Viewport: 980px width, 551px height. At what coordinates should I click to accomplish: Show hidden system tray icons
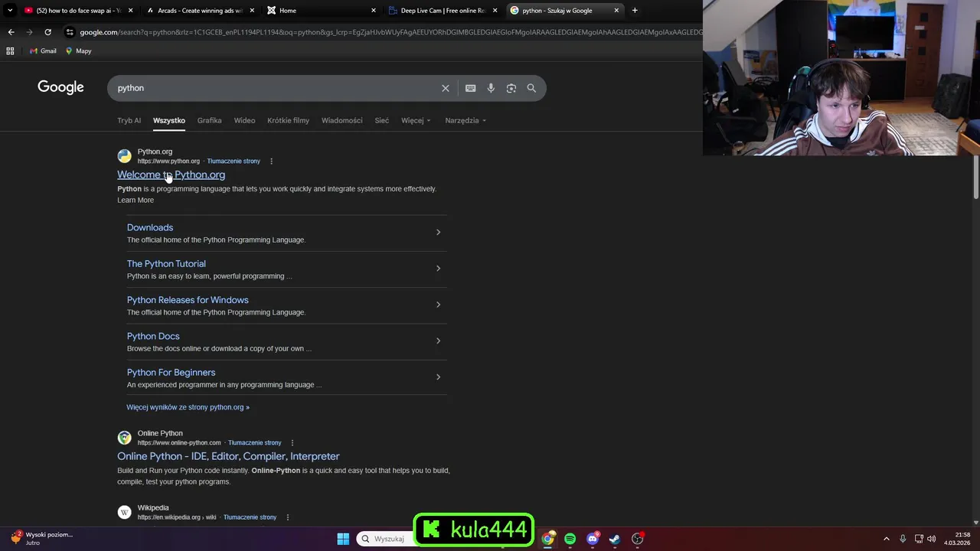pos(887,539)
